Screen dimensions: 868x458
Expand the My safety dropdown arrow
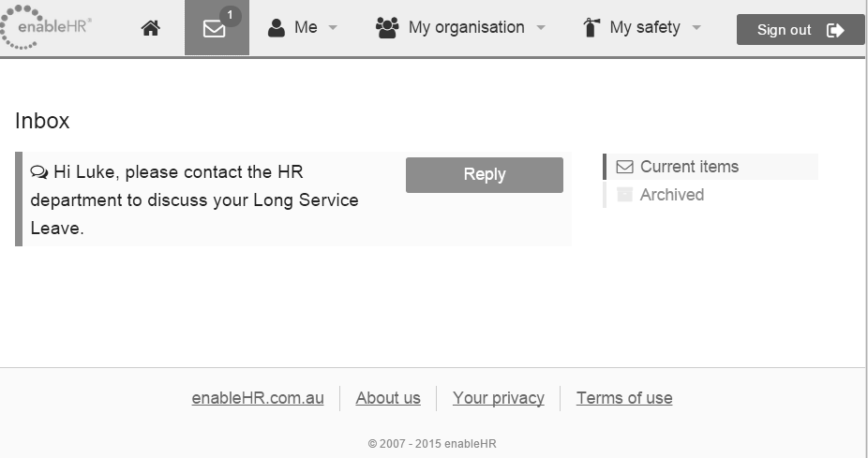pos(697,27)
